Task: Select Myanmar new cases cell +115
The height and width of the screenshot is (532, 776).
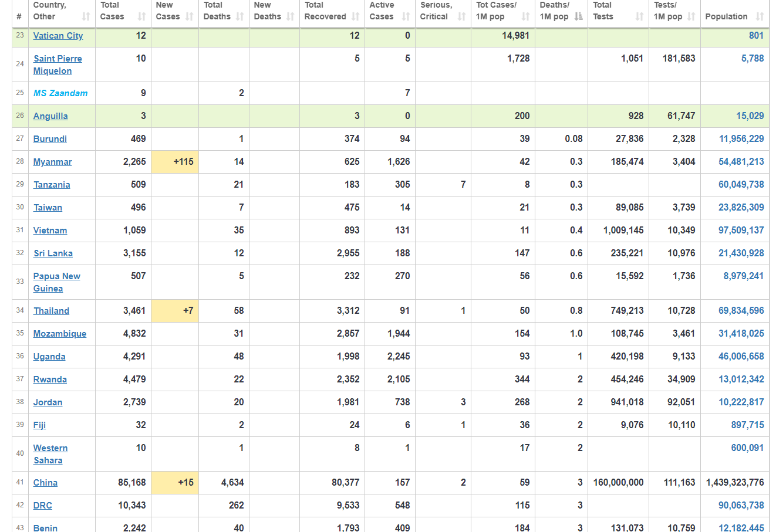Action: 175,162
